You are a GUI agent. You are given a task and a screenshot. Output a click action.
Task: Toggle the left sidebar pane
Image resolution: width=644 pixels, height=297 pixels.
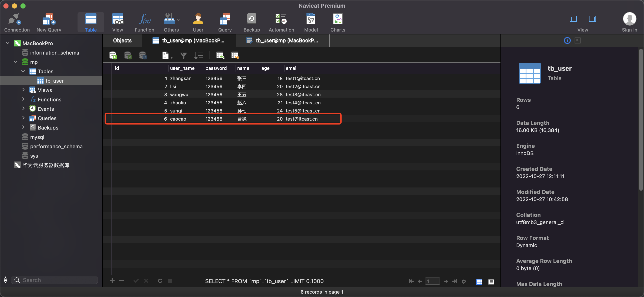pyautogui.click(x=573, y=19)
